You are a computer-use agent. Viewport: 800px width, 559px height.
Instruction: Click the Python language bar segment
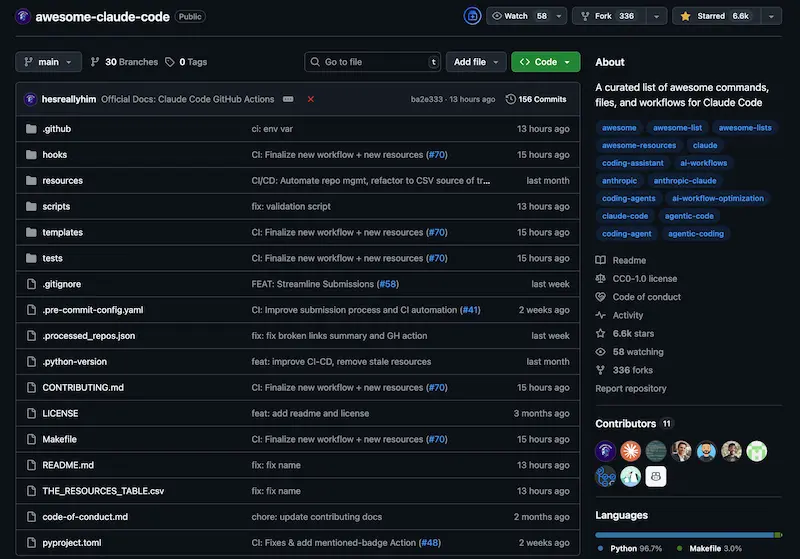(684, 535)
